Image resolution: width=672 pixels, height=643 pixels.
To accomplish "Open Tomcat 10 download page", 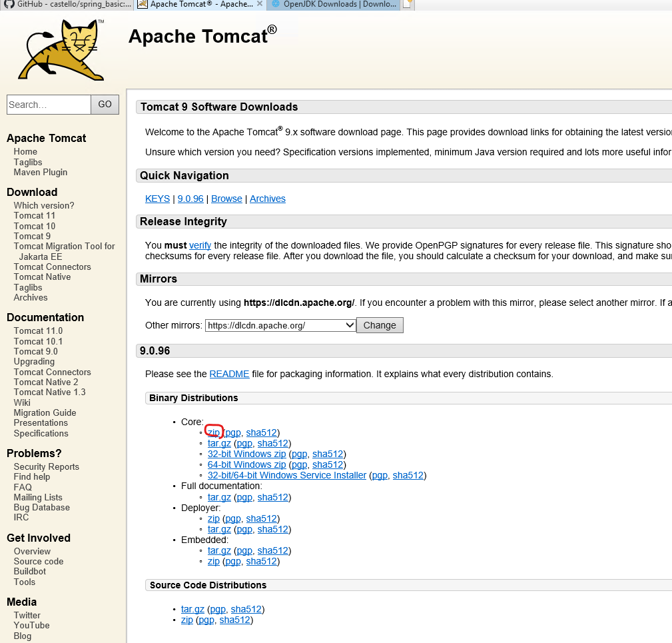I will (34, 227).
